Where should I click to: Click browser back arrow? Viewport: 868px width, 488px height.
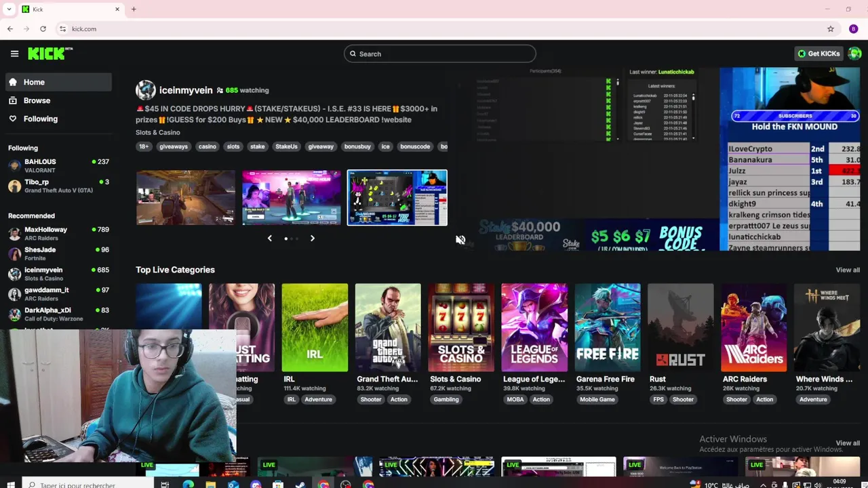tap(10, 29)
